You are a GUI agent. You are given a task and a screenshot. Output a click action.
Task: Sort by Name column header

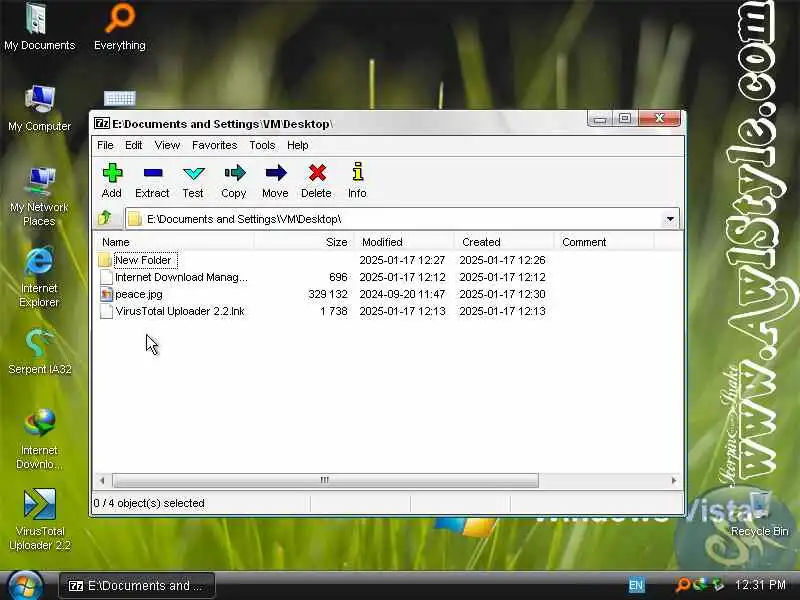point(173,242)
